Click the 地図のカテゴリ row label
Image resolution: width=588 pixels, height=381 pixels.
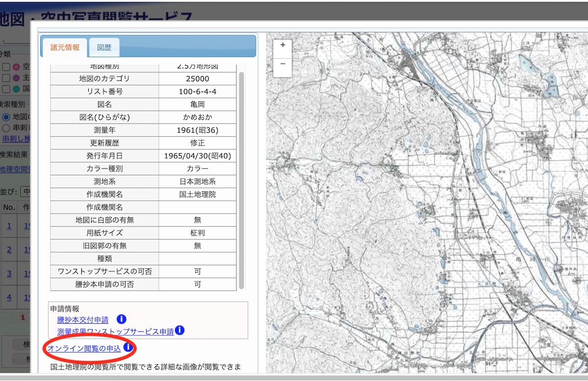(104, 79)
